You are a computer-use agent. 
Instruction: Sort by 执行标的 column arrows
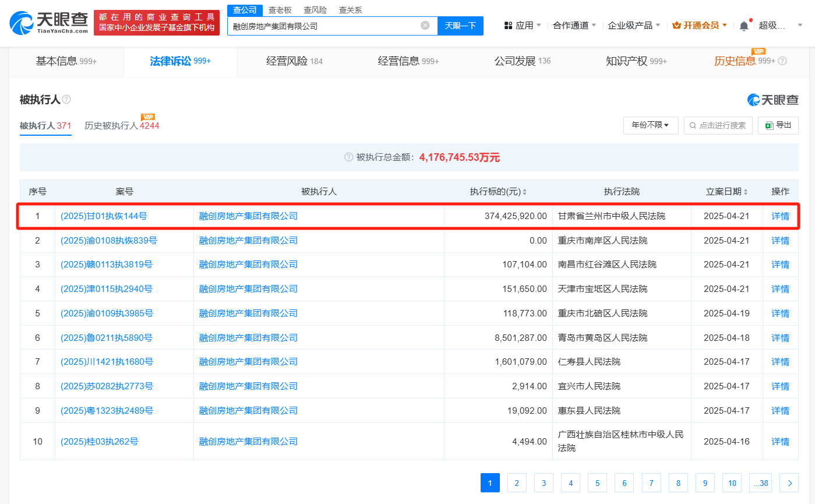[x=524, y=192]
